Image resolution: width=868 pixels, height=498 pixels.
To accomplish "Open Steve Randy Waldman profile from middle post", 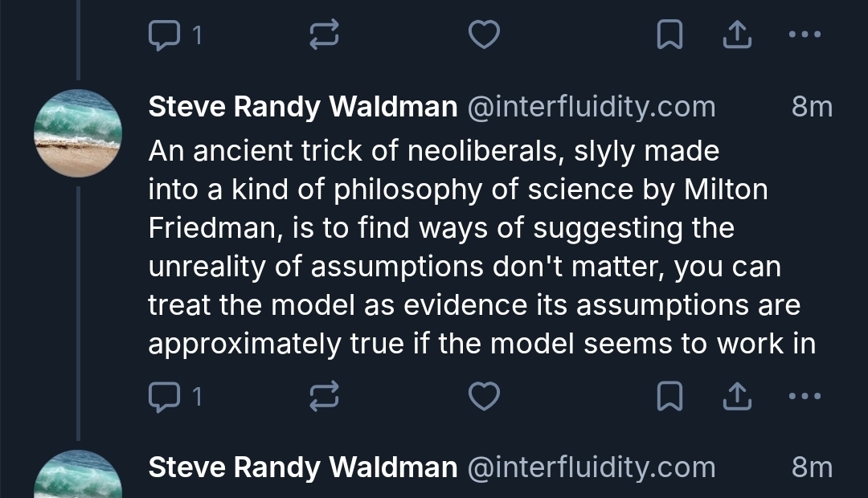I will pos(302,107).
